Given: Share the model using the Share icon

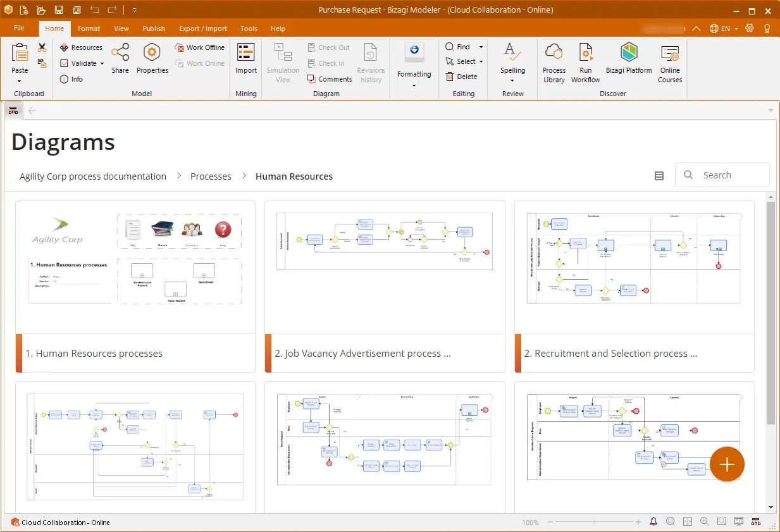Looking at the screenshot, I should [x=120, y=58].
